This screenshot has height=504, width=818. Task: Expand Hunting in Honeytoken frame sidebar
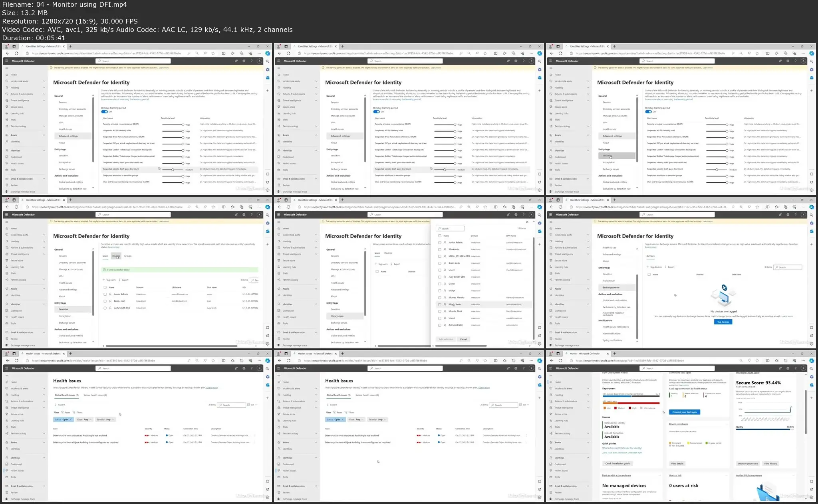(316, 241)
